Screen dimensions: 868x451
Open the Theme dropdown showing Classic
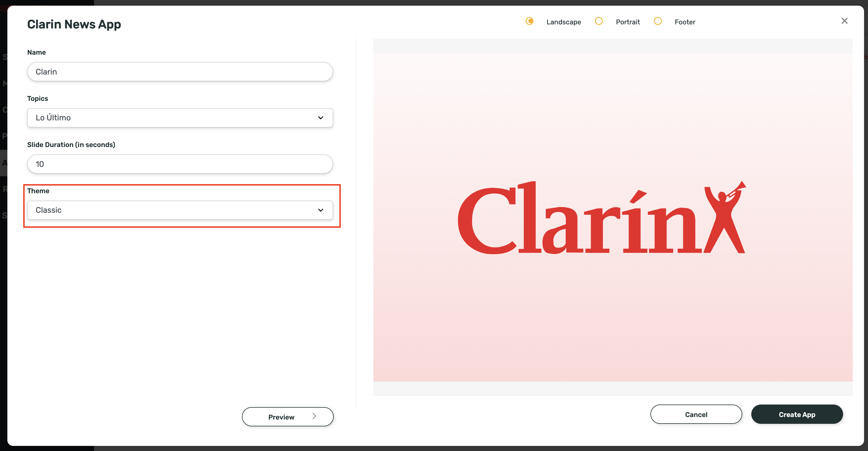point(180,210)
